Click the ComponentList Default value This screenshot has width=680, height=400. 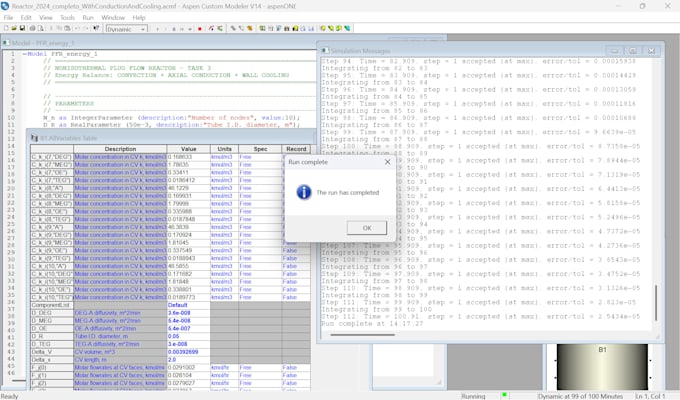pos(189,305)
